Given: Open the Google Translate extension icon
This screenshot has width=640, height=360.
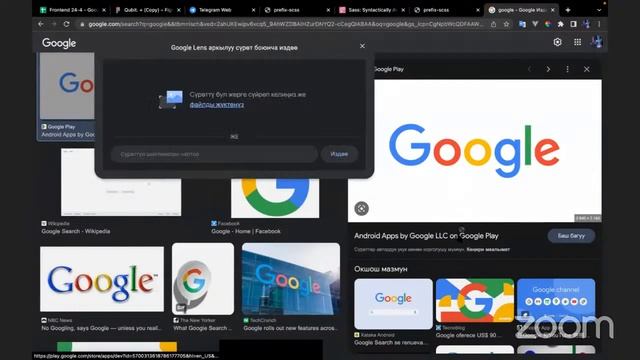Looking at the screenshot, I should [522, 24].
